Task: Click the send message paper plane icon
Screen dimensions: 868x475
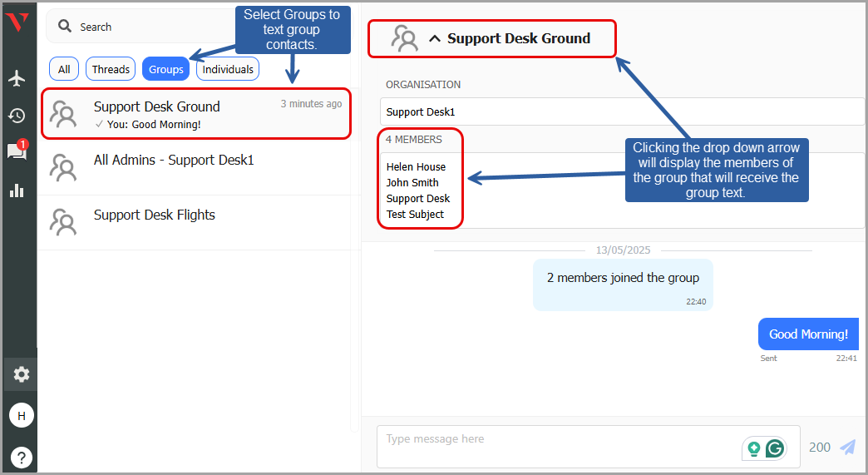Action: click(x=847, y=447)
